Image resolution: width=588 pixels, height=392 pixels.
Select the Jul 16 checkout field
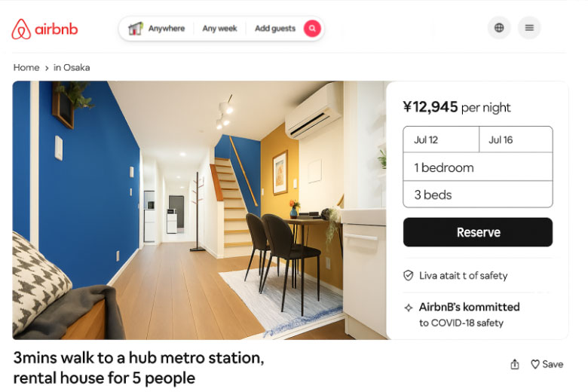(516, 139)
